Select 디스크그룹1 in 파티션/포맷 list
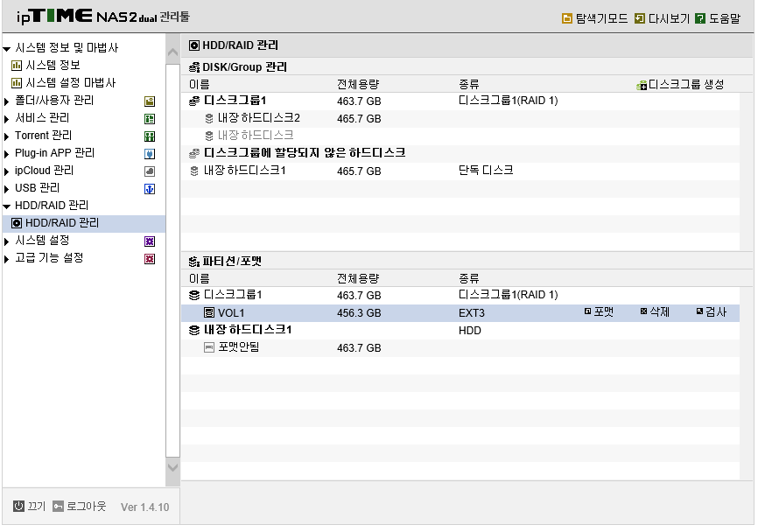Image resolution: width=758 pixels, height=532 pixels. 460,295
